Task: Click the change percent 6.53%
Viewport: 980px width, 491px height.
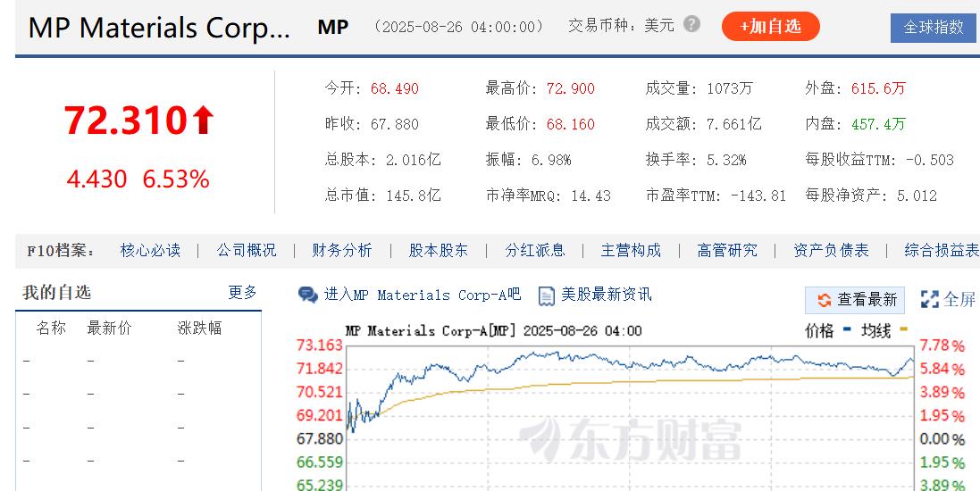Action: tap(176, 179)
